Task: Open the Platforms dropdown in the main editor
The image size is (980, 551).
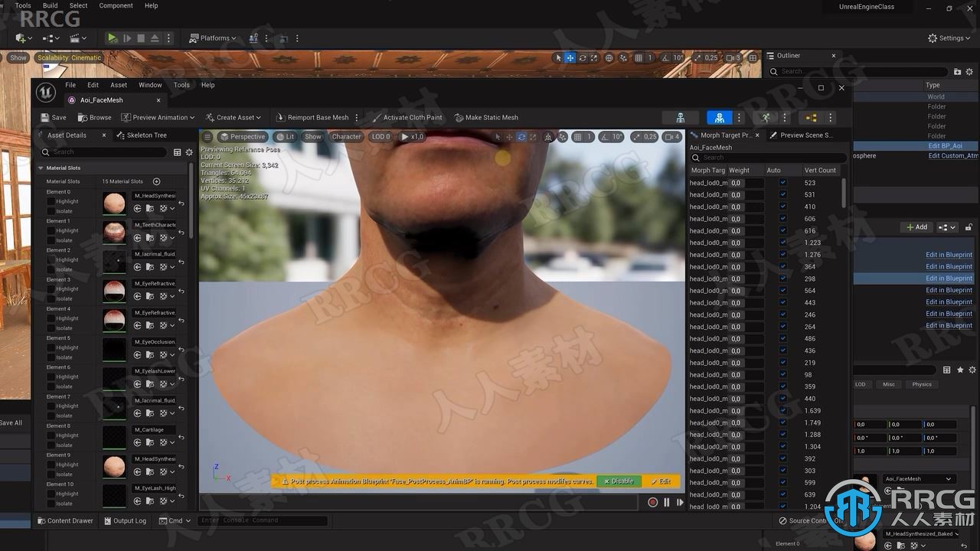Action: click(213, 38)
